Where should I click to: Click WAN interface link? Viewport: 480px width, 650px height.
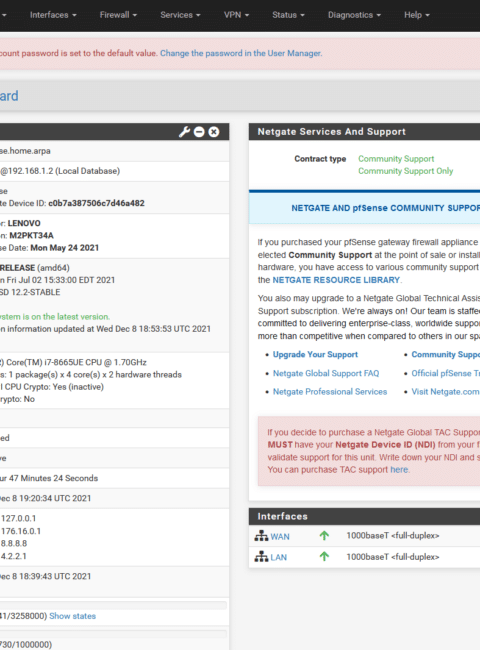pyautogui.click(x=280, y=536)
